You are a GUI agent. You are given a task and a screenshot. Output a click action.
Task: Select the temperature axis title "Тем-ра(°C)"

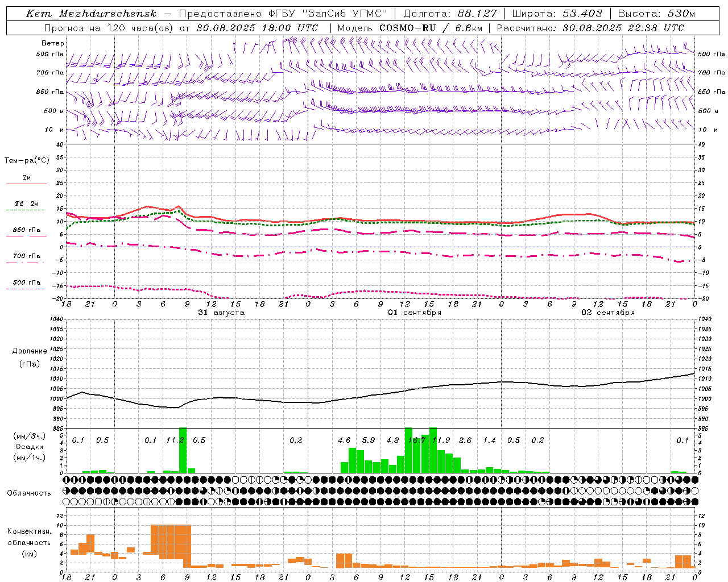pos(27,161)
